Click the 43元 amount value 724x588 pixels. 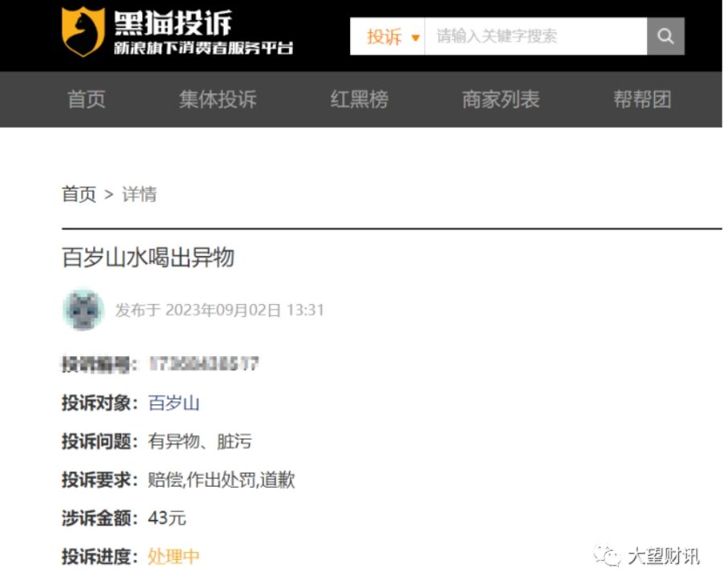click(167, 518)
